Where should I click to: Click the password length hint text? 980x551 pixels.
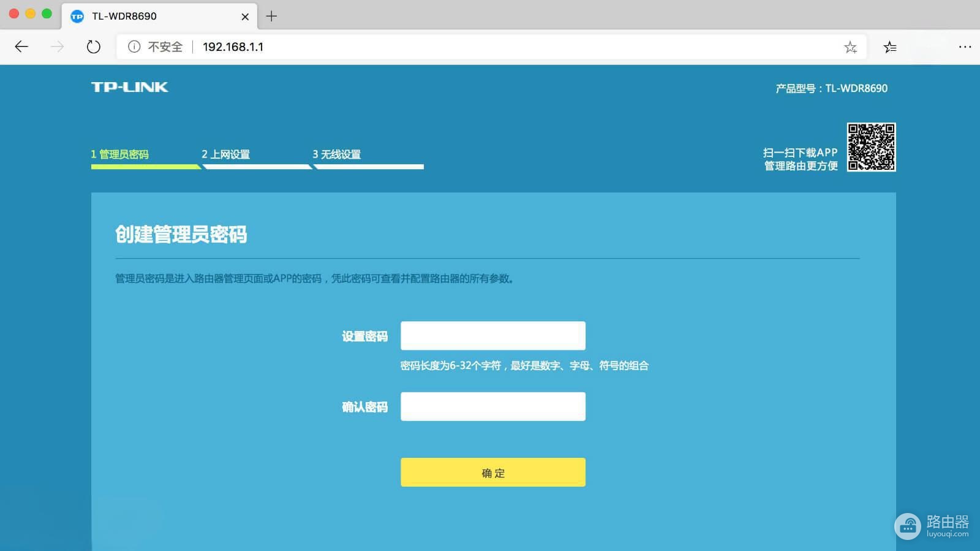(x=524, y=365)
